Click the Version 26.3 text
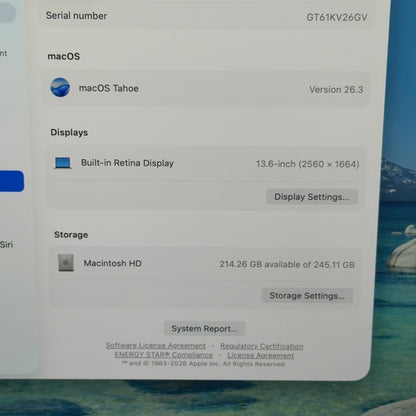 [336, 89]
